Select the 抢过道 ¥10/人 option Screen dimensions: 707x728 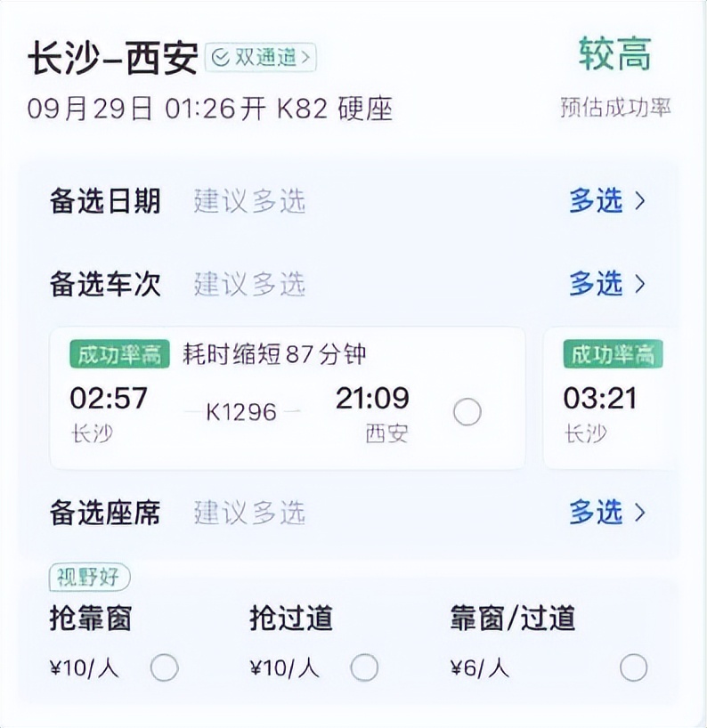(364, 667)
